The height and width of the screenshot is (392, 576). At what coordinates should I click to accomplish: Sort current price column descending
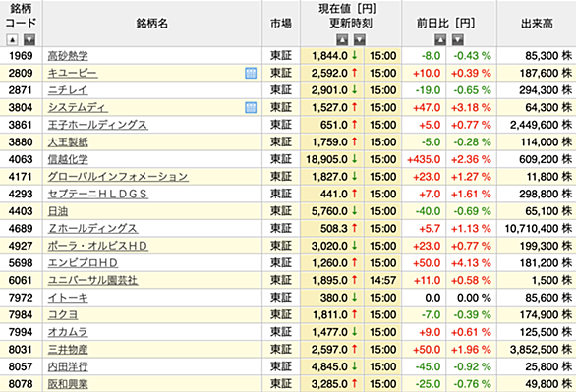pyautogui.click(x=360, y=39)
